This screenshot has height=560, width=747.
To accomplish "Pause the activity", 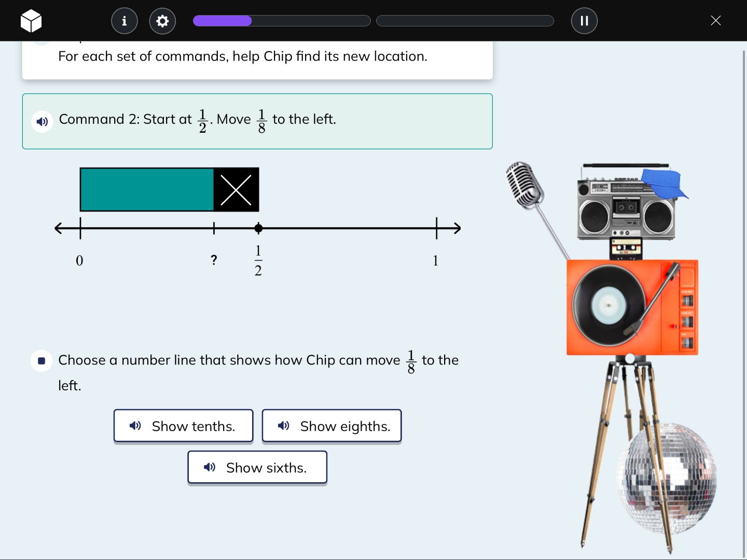I will point(584,21).
